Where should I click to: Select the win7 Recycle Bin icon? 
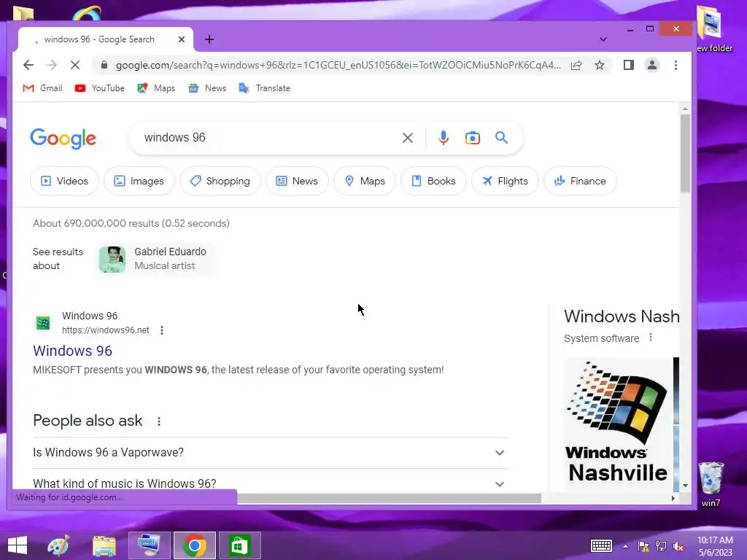(x=711, y=485)
